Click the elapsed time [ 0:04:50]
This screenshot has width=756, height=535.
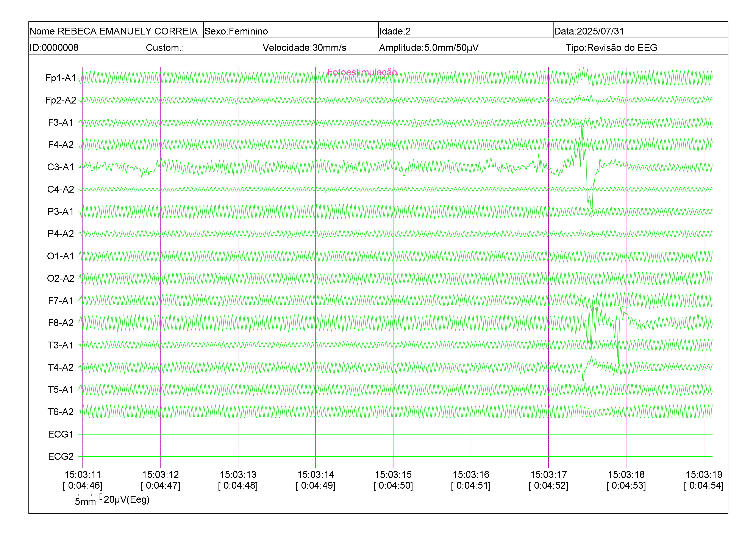pos(393,486)
